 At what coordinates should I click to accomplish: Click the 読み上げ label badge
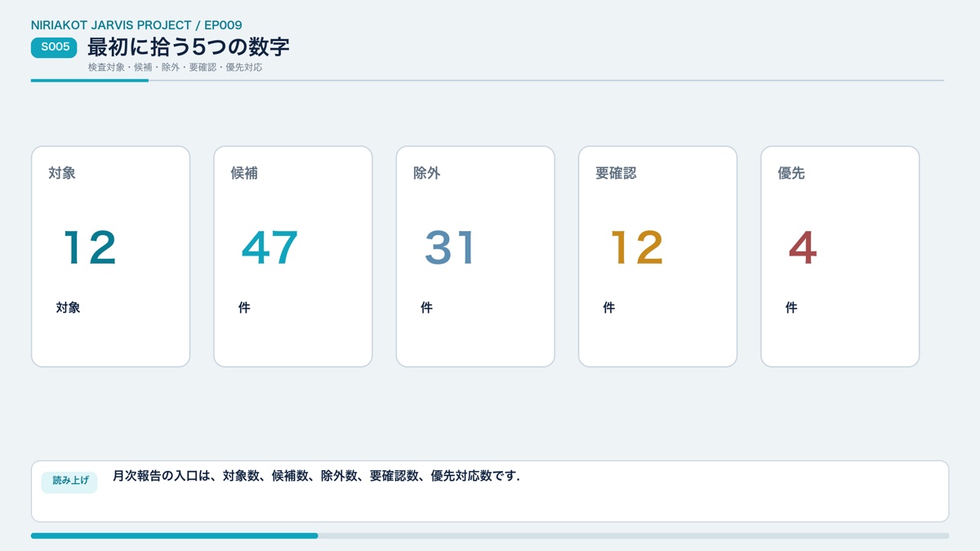[69, 482]
